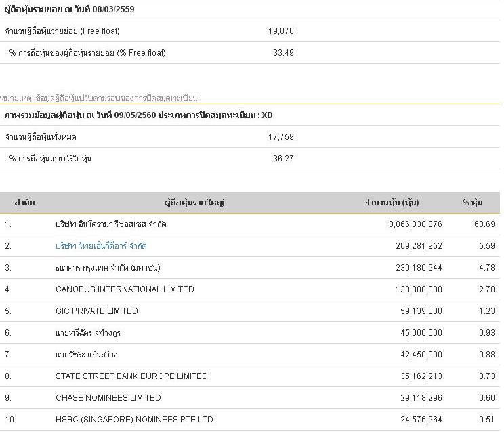Open the บริษัท ไทยเอ็นวีดีอาร์ จำกัด shareholder link
The width and height of the screenshot is (504, 440).
[x=101, y=246]
